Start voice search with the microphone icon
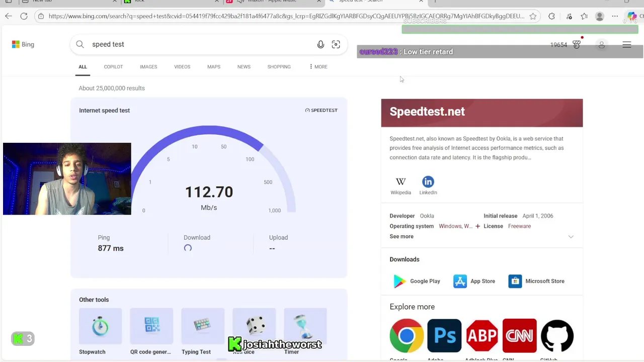The height and width of the screenshot is (362, 644). point(320,44)
